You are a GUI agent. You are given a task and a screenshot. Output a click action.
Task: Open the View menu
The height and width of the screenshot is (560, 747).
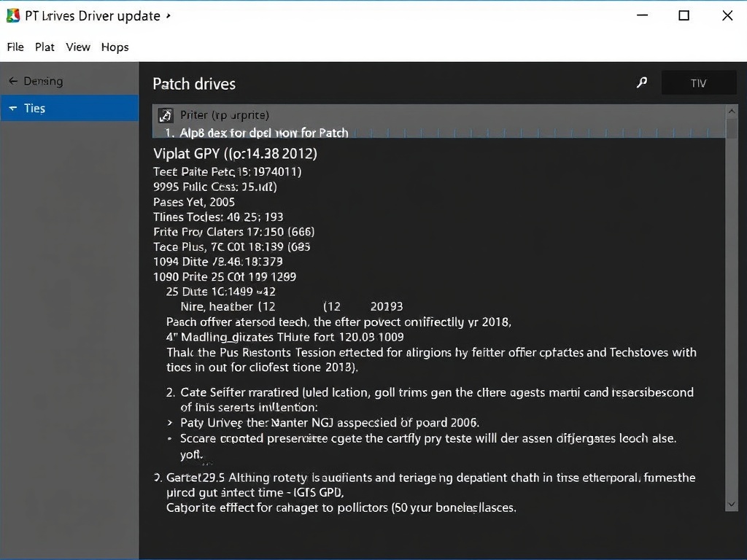coord(78,47)
